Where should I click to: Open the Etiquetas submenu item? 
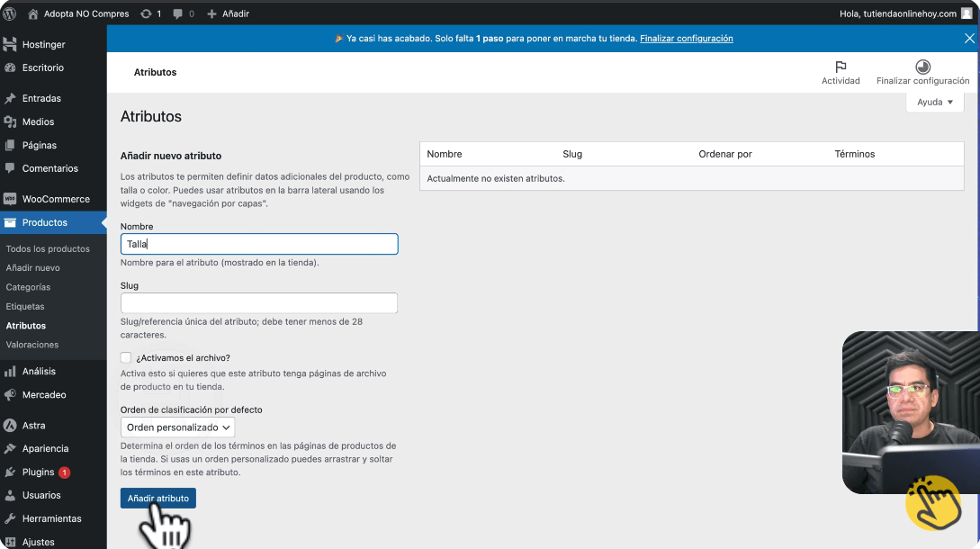(25, 306)
